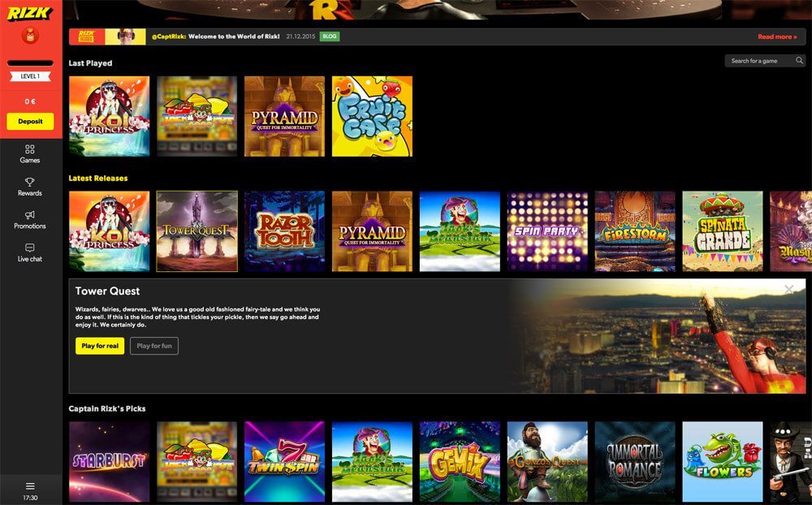
Task: Open Koi Princess under Latest Releases
Action: click(x=110, y=231)
